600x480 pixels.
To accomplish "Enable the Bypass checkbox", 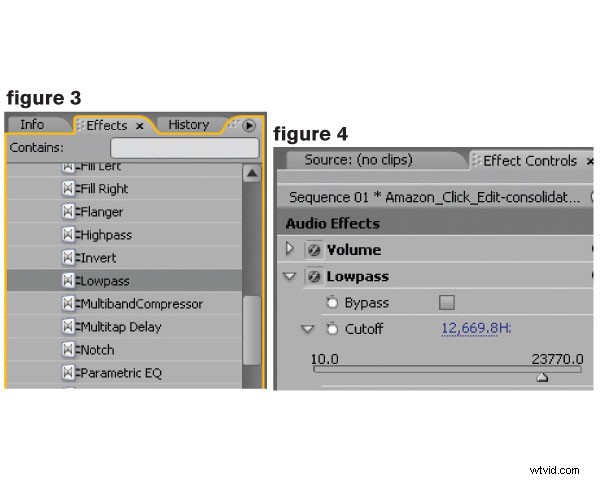I will 447,302.
